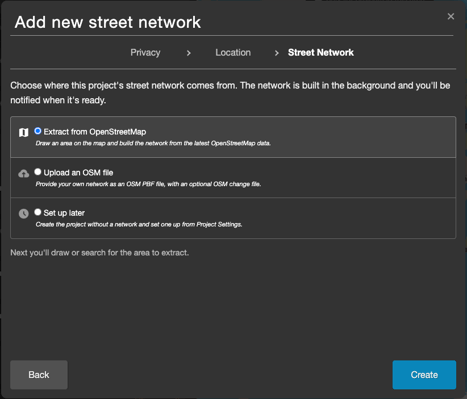The height and width of the screenshot is (399, 467).
Task: Click the 'Next you'll draw or search' hint text
Action: coord(99,253)
